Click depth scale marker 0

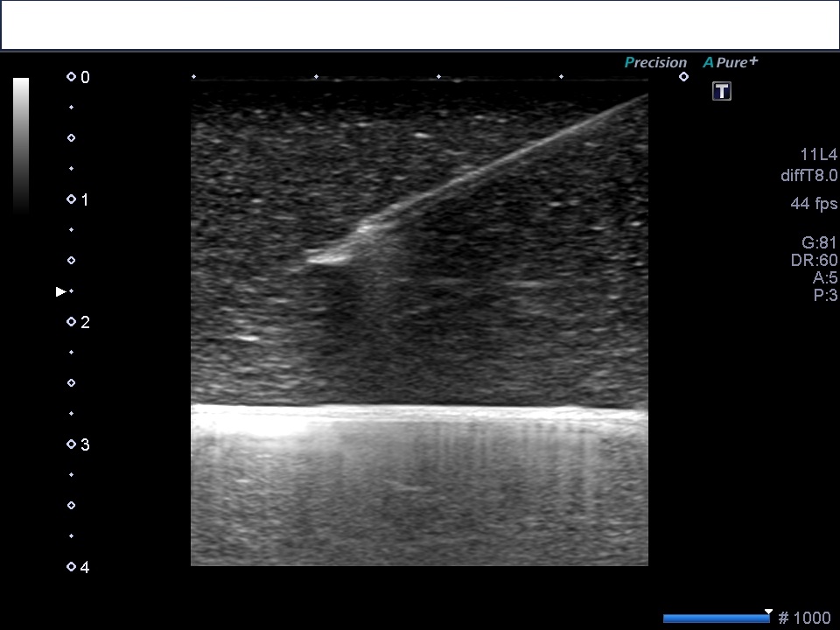78,77
